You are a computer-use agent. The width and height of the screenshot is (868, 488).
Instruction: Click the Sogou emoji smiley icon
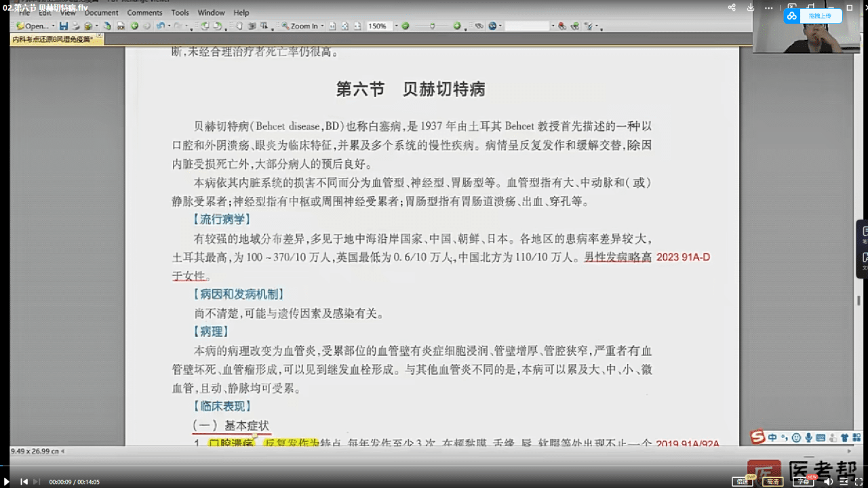(x=796, y=438)
